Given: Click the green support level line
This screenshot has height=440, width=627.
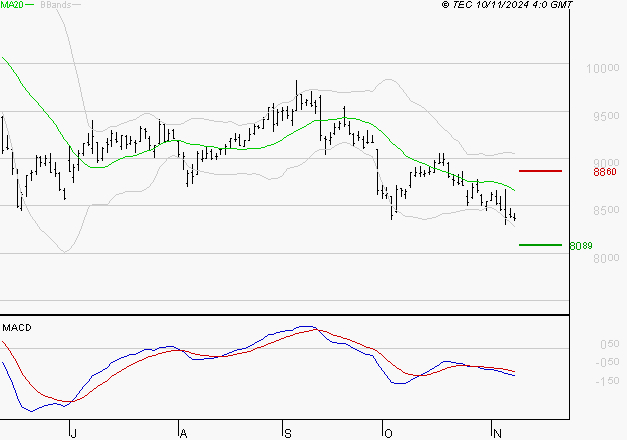Looking at the screenshot, I should (540, 245).
